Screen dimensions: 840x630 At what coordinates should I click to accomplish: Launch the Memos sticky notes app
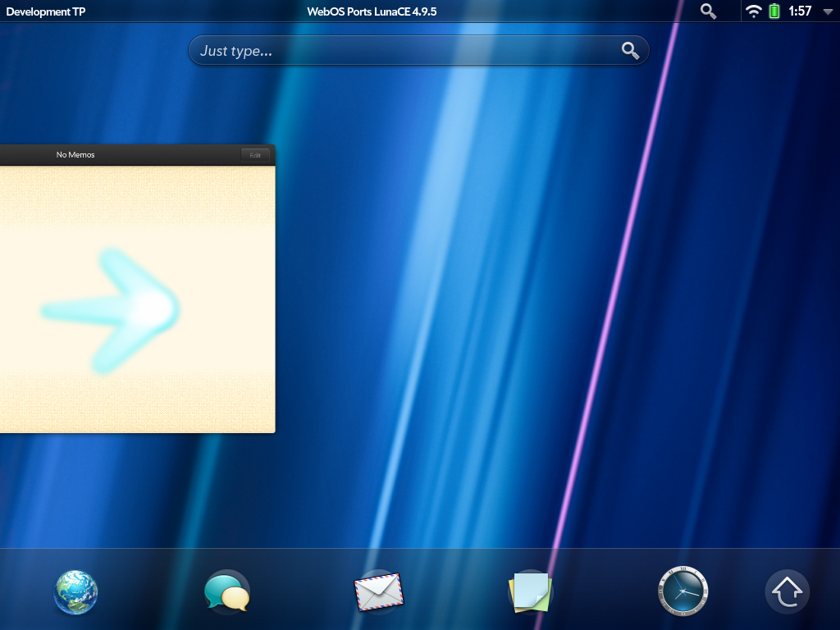(530, 591)
